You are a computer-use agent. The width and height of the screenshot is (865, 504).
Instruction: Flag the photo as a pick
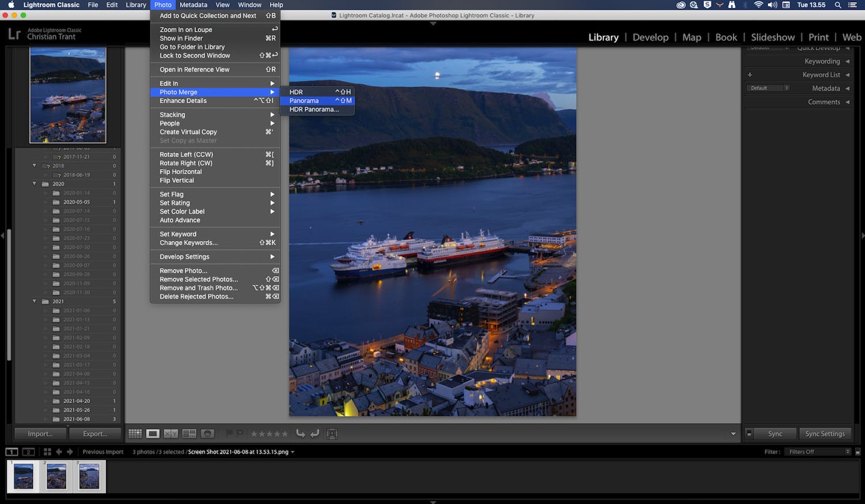230,434
